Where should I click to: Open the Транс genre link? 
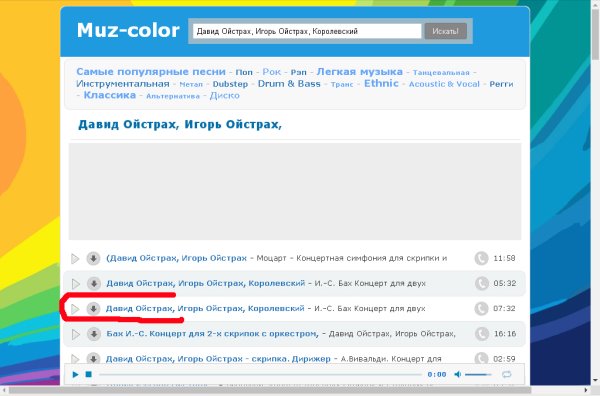pyautogui.click(x=342, y=85)
